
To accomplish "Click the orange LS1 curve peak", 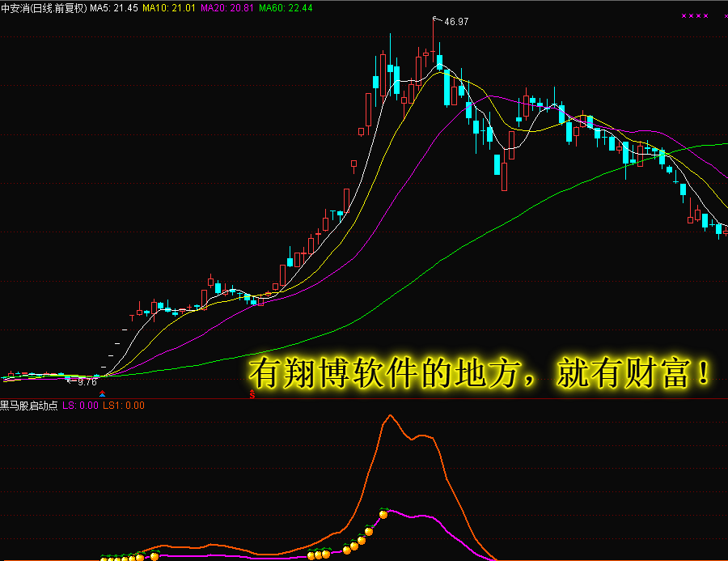I will [390, 415].
